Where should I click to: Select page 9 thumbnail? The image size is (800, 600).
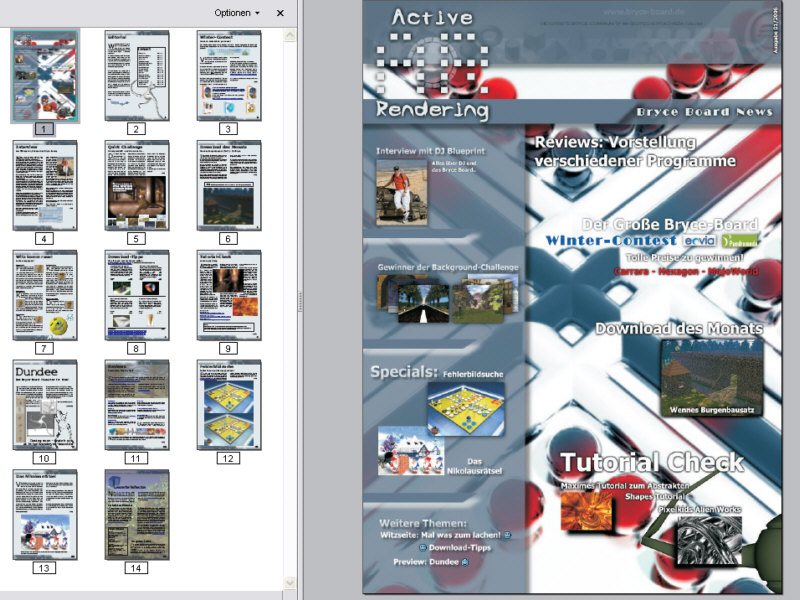(229, 295)
